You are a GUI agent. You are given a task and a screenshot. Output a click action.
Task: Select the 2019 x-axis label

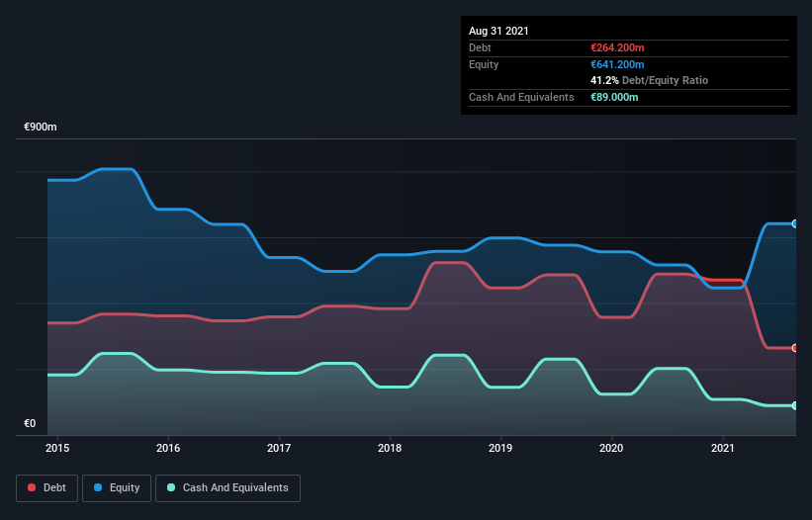(x=500, y=448)
